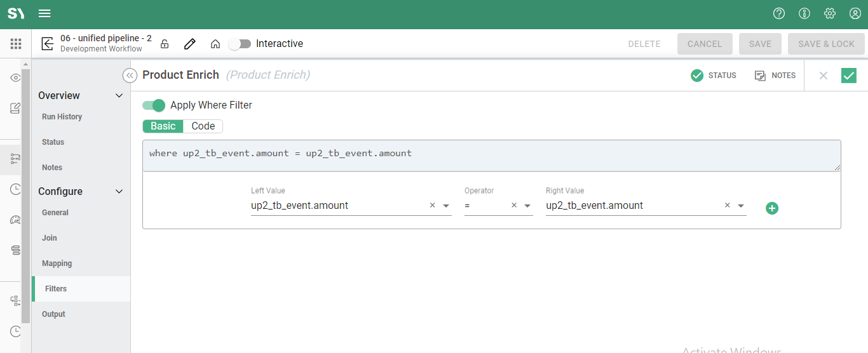
Task: Click the STATUS button
Action: pos(714,76)
